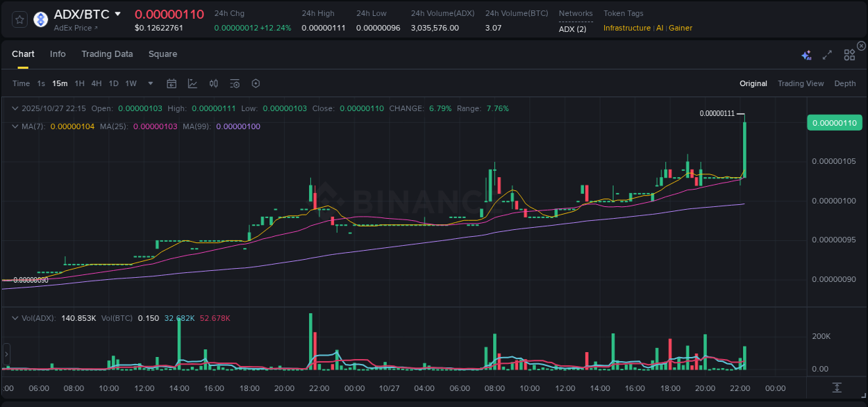868x407 pixels.
Task: Open the indicator list with gear icon
Action: (234, 83)
